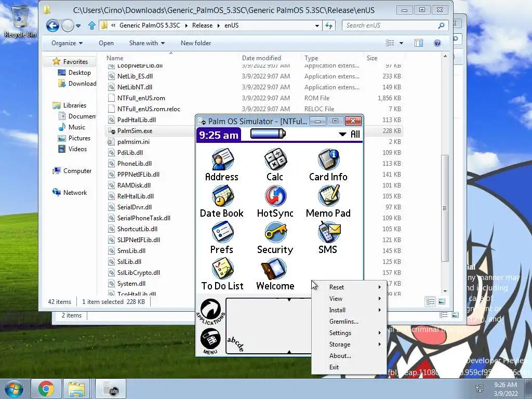This screenshot has height=399, width=532.
Task: Open the SMS app
Action: tap(328, 238)
